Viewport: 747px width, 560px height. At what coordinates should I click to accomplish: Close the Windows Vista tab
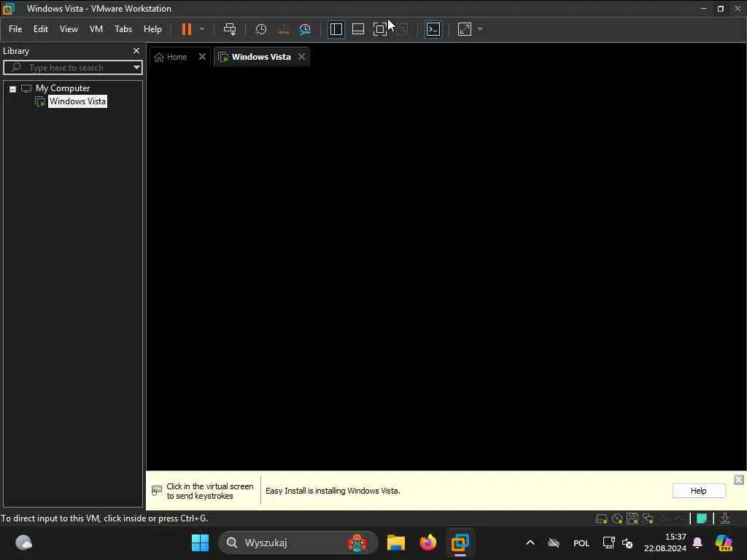[301, 57]
